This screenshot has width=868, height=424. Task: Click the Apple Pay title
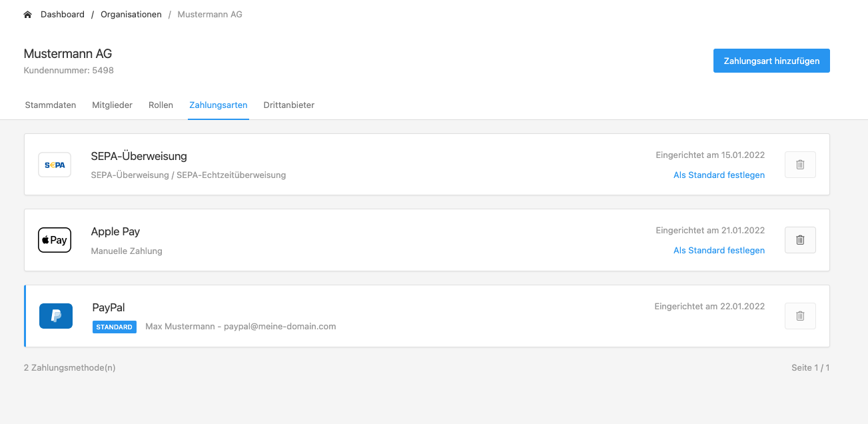(115, 232)
